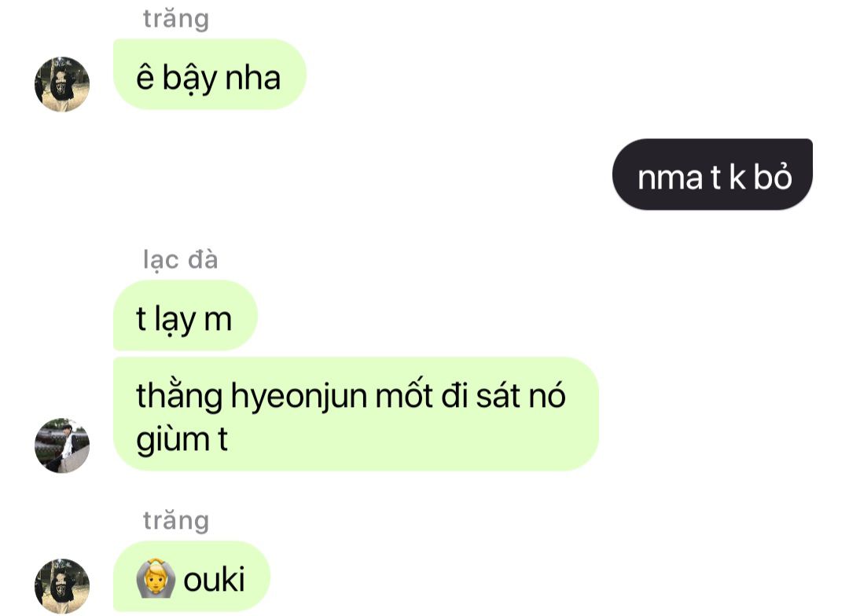Click 'giùm t' text in long message
The width and height of the screenshot is (849, 616).
pos(182,439)
